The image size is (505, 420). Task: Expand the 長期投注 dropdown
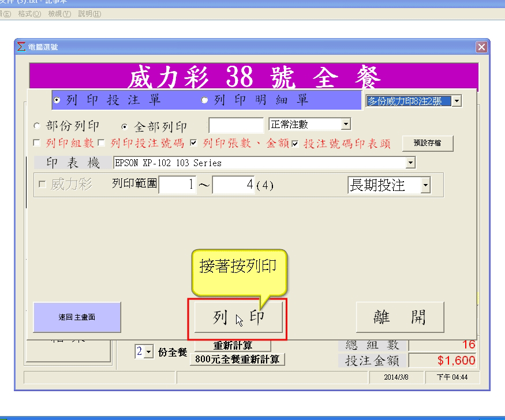point(425,185)
